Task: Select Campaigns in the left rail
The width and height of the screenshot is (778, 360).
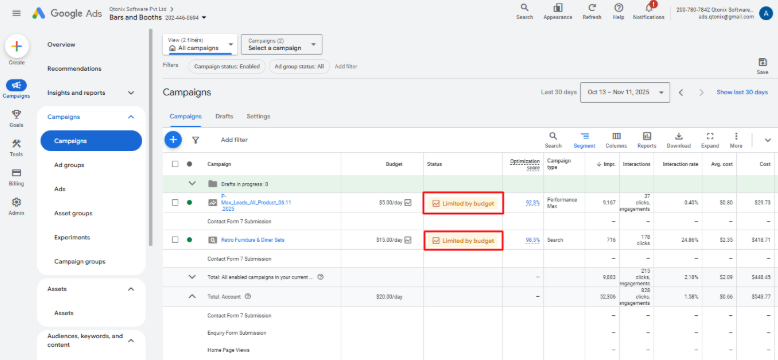Action: coord(16,89)
